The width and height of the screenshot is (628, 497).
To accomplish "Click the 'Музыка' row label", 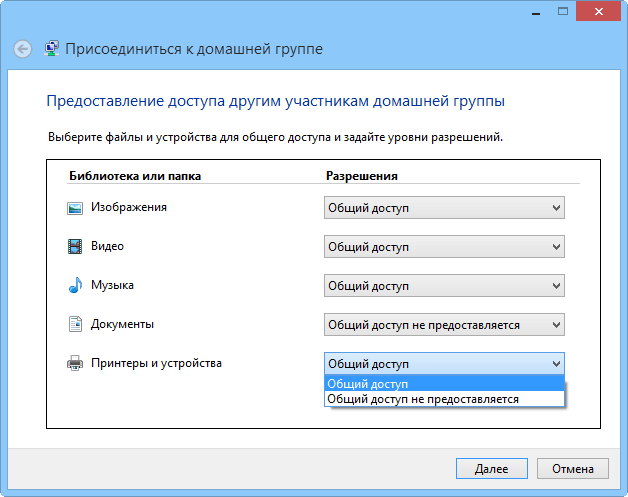I will 112,285.
